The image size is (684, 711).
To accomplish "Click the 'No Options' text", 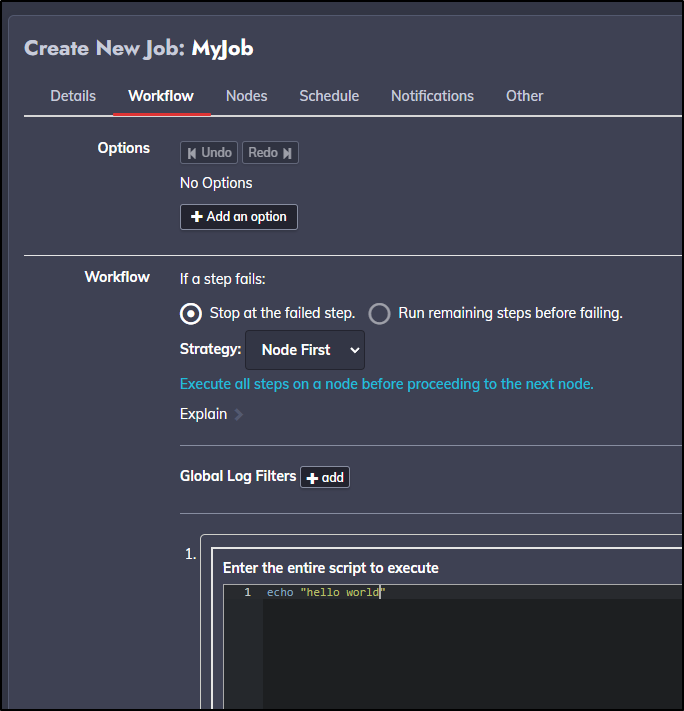I will click(216, 183).
